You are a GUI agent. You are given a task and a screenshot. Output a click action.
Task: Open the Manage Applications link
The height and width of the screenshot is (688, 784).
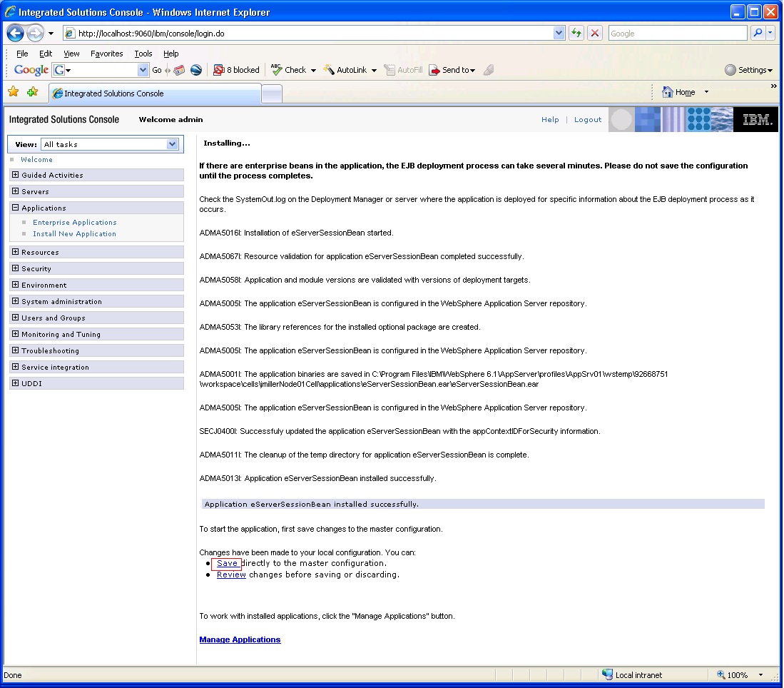pyautogui.click(x=240, y=639)
